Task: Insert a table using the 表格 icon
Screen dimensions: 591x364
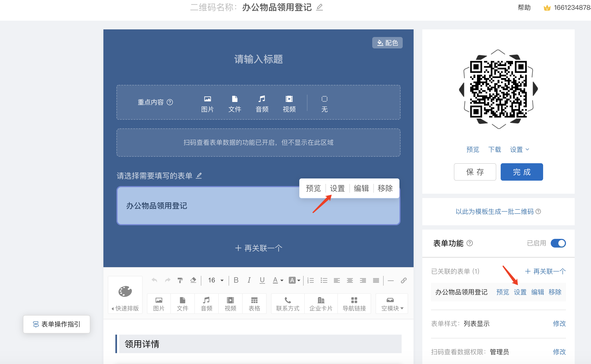Action: (254, 303)
